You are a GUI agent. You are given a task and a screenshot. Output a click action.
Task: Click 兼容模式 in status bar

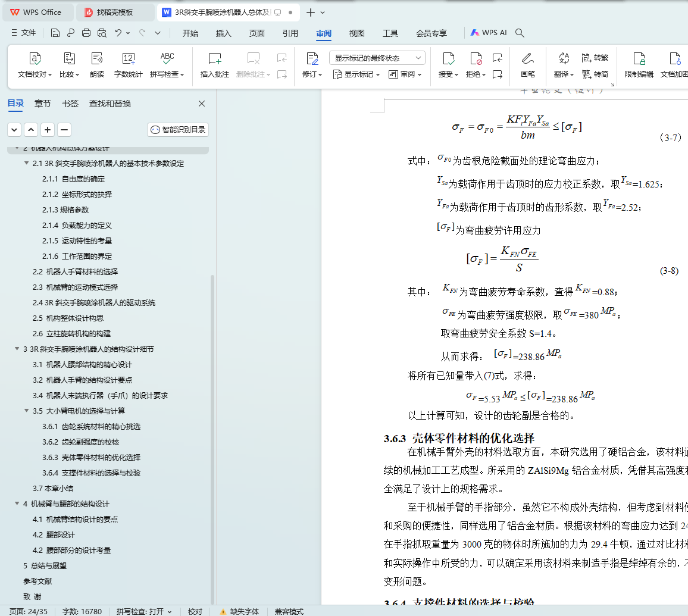pyautogui.click(x=289, y=611)
